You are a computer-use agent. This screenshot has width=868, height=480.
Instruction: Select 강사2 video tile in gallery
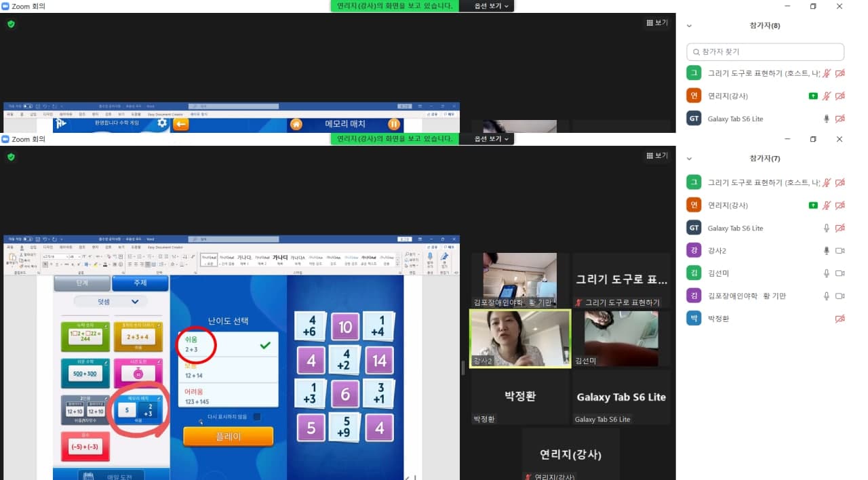tap(521, 338)
